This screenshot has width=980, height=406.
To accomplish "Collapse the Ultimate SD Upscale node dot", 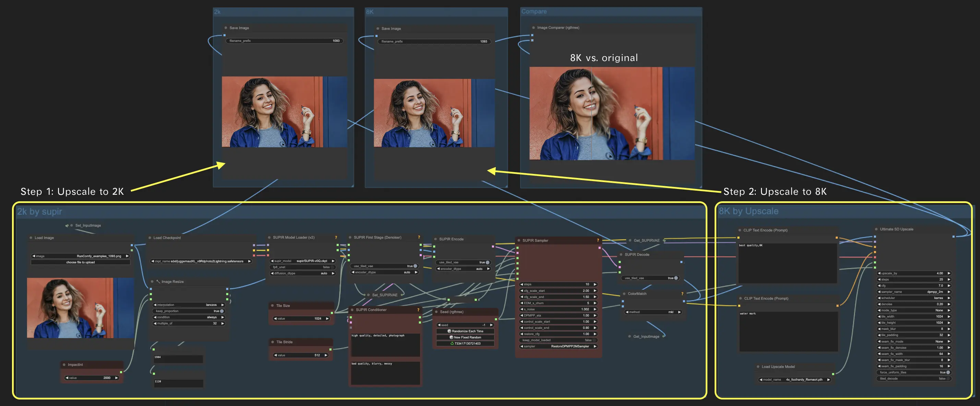I will point(876,229).
